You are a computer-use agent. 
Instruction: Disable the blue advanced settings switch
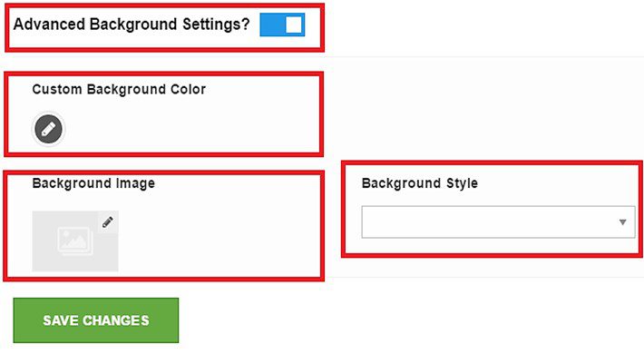tap(282, 25)
